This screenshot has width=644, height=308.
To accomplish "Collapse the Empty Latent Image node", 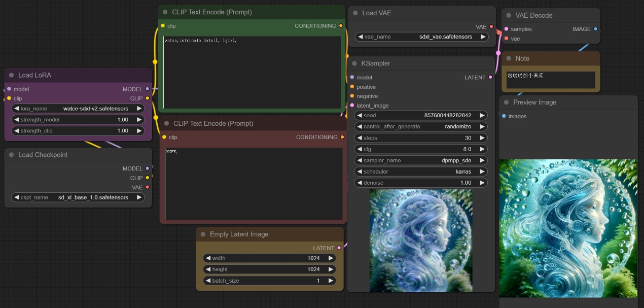I will coord(203,234).
